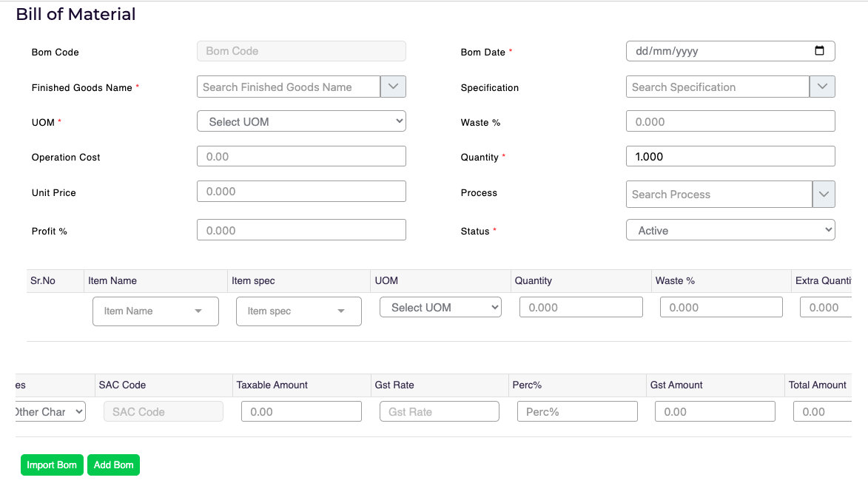Click the Waste % field in header form
Image resolution: width=868 pixels, height=486 pixels.
[730, 121]
